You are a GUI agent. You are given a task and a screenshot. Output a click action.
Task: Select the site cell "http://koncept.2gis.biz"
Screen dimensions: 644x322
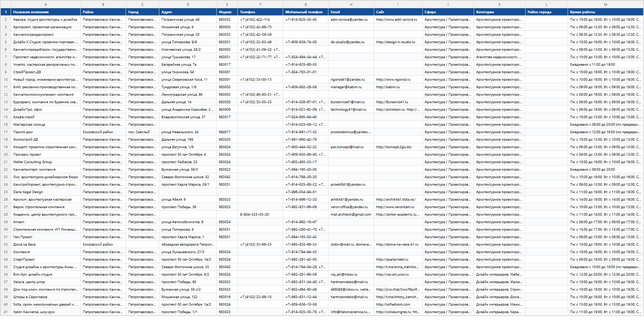coord(398,147)
